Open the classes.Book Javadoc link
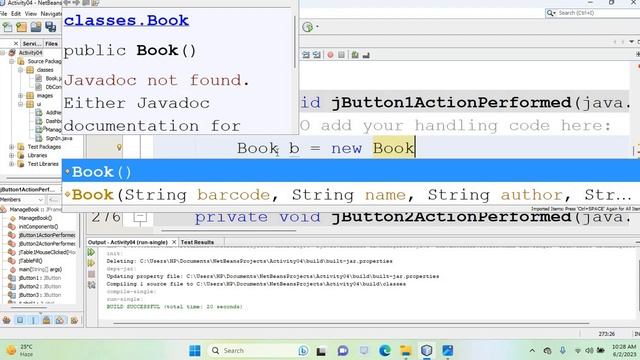Image resolution: width=640 pixels, height=360 pixels. tap(126, 20)
